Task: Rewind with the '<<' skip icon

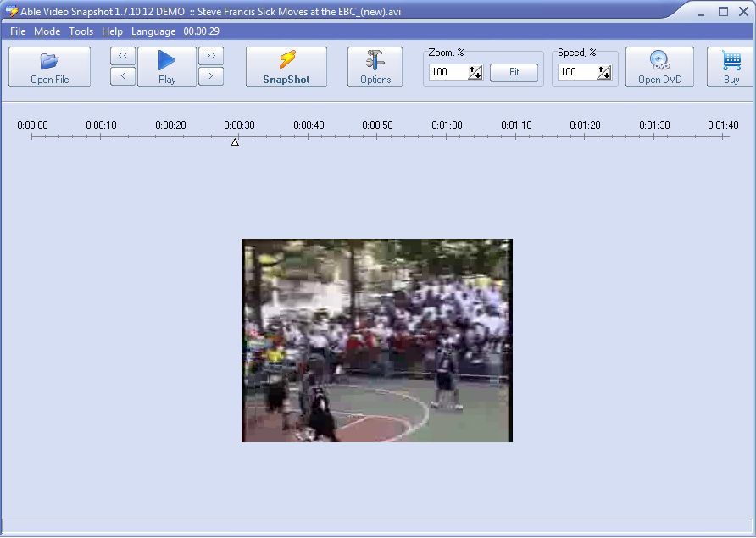Action: click(x=122, y=55)
